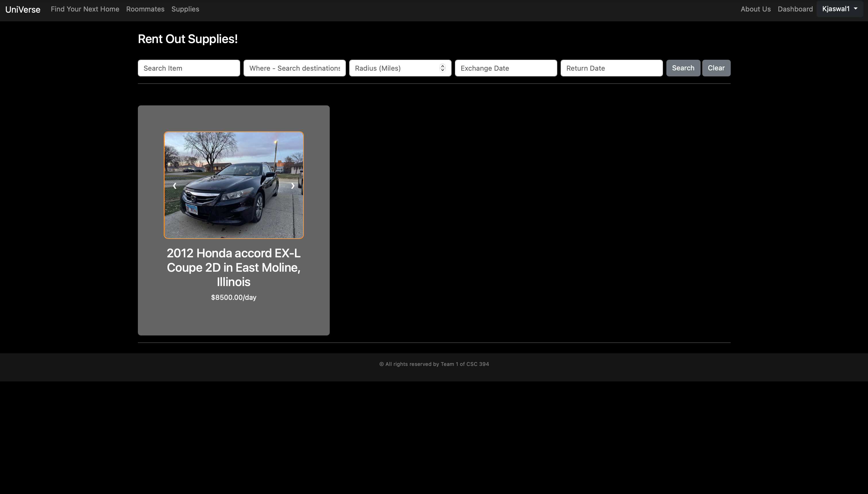Open the Exchange Date picker field

[x=506, y=68]
